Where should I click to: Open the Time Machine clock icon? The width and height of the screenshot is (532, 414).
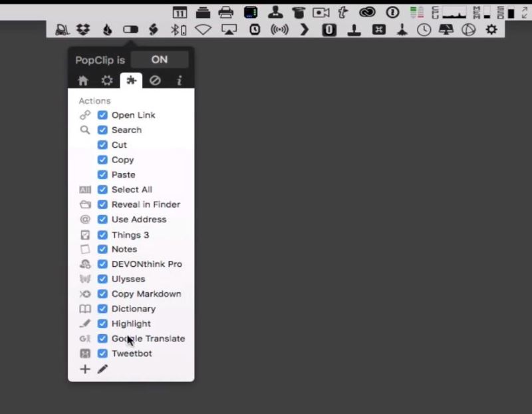[x=424, y=30]
